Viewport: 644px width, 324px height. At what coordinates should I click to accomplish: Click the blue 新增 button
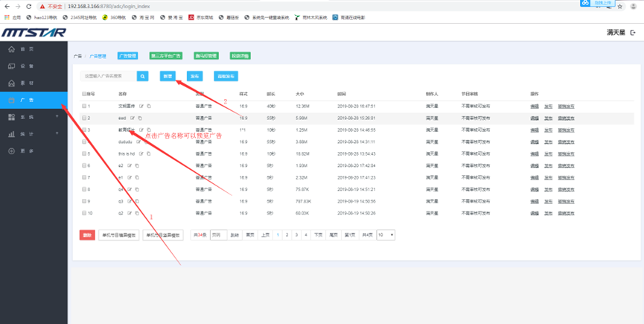coord(168,76)
